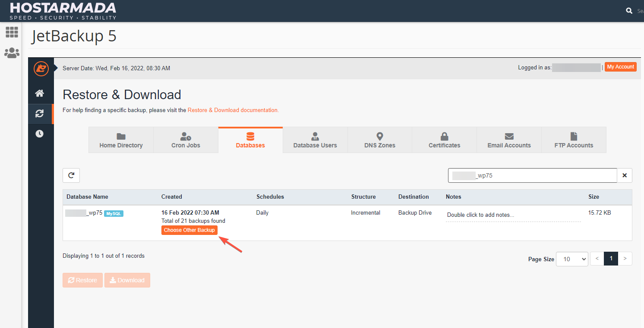This screenshot has height=328, width=644.
Task: Open the Cron Jobs tab
Action: point(186,140)
